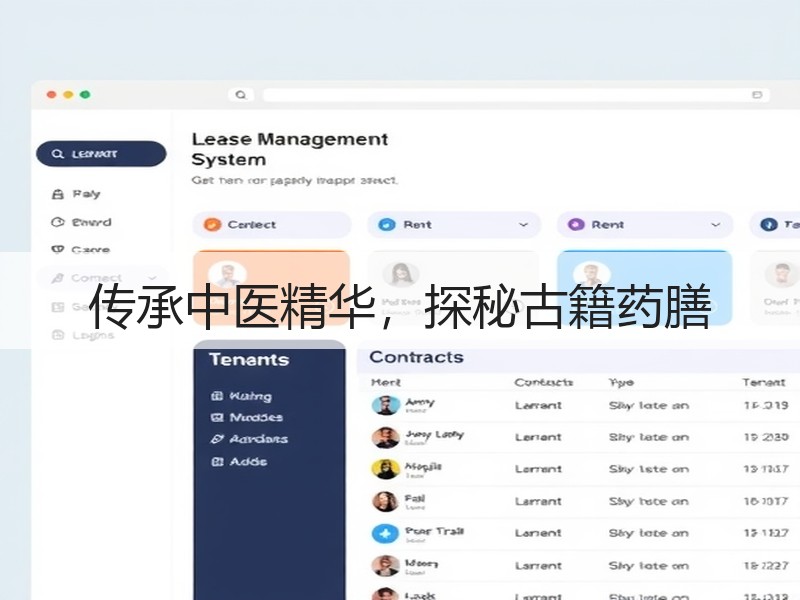Click the shield icon beside Garre
The width and height of the screenshot is (800, 600).
coord(58,249)
